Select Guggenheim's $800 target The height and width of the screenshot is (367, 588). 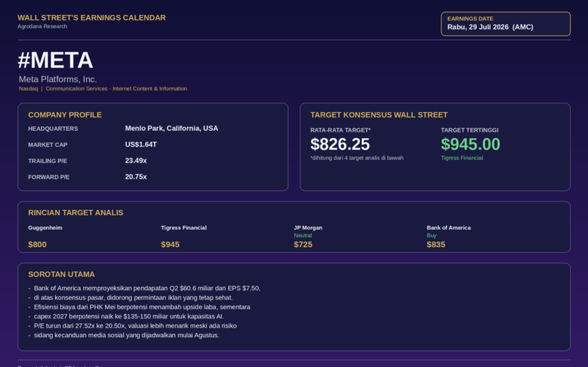pyautogui.click(x=38, y=245)
